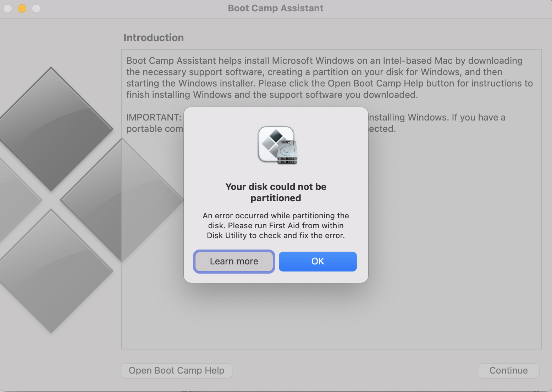Viewport: 552px width, 392px height.
Task: Open Boot Camp Help
Action: tap(176, 370)
